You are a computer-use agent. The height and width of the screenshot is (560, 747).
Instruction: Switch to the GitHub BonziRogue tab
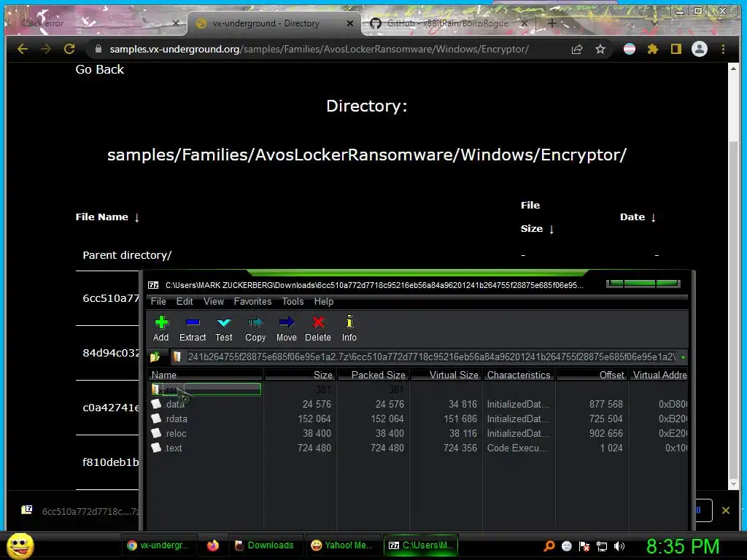[448, 23]
